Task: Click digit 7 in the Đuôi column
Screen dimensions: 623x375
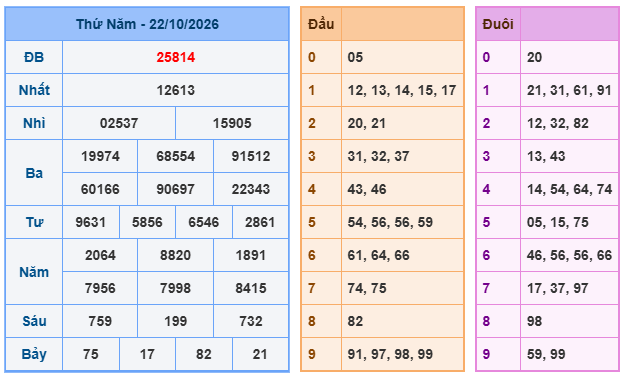Action: [x=486, y=288]
